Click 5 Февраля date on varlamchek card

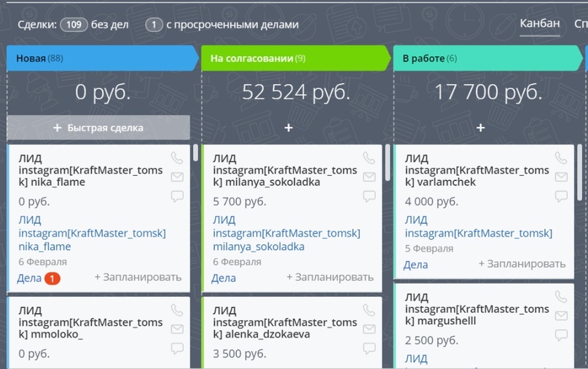429,249
